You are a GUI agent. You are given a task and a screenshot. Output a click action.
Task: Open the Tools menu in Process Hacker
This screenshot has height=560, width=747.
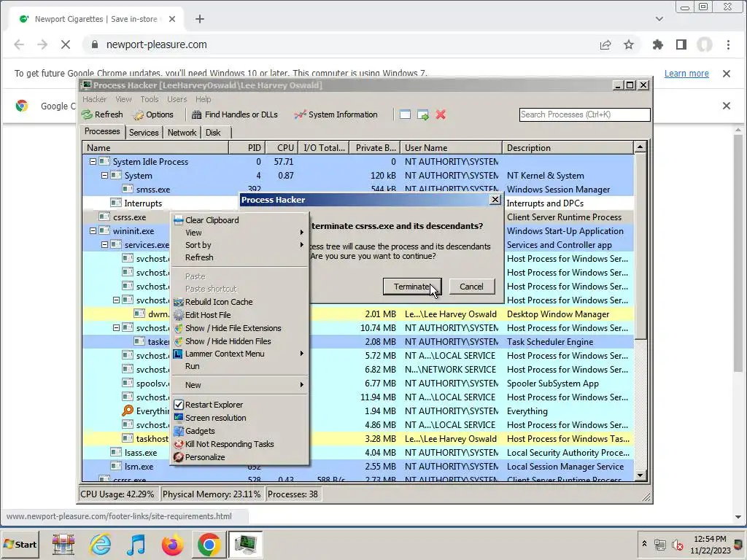[x=149, y=99]
